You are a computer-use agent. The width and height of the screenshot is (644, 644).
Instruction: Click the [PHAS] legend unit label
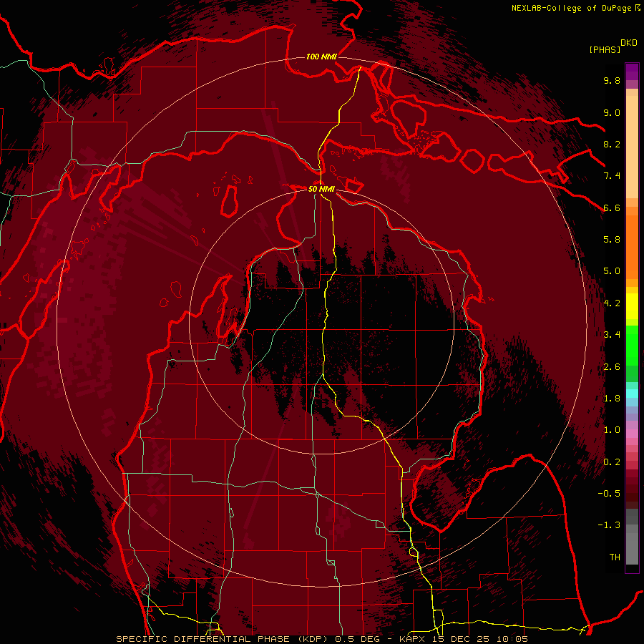(605, 49)
